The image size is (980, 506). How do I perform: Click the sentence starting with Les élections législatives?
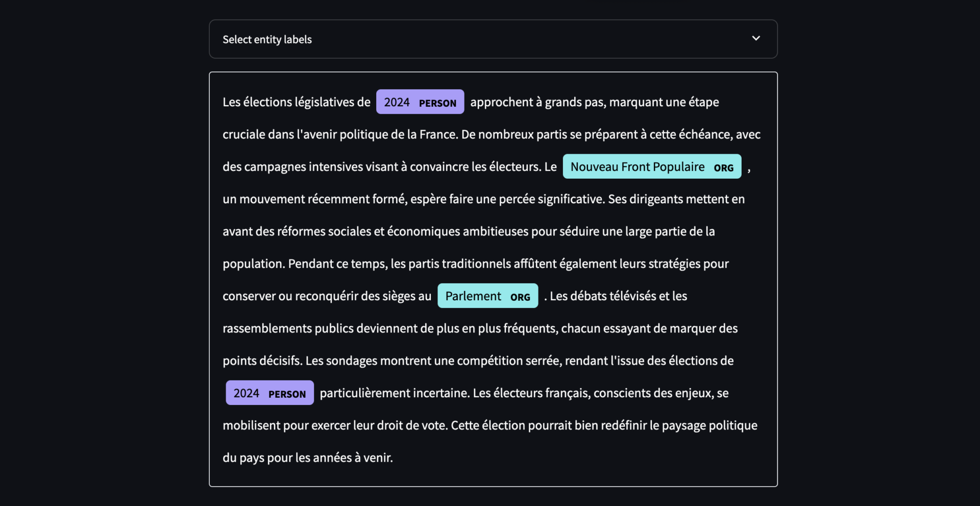point(296,102)
